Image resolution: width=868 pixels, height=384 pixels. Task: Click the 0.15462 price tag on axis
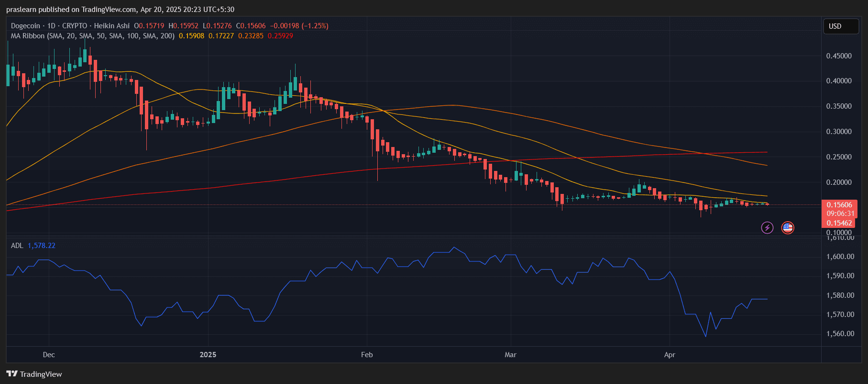pos(839,223)
